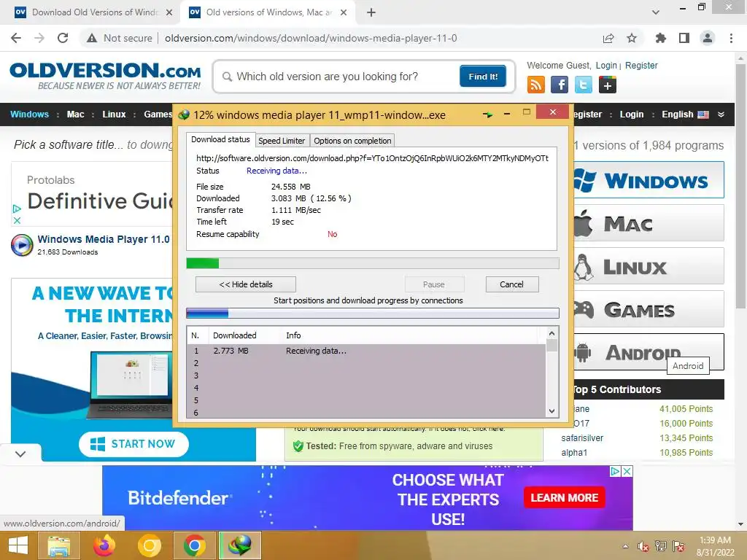Click the black plus share icon
This screenshot has width=747, height=560.
click(608, 85)
